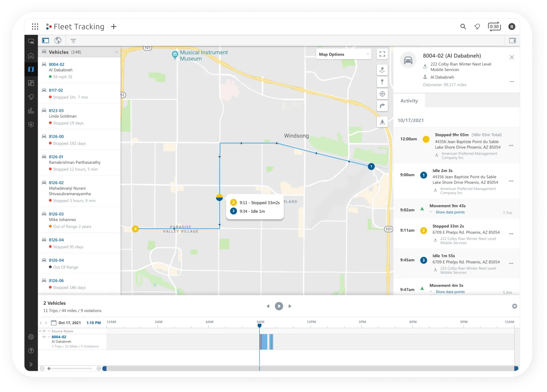
Task: Toggle the right details panel
Action: pyautogui.click(x=512, y=40)
